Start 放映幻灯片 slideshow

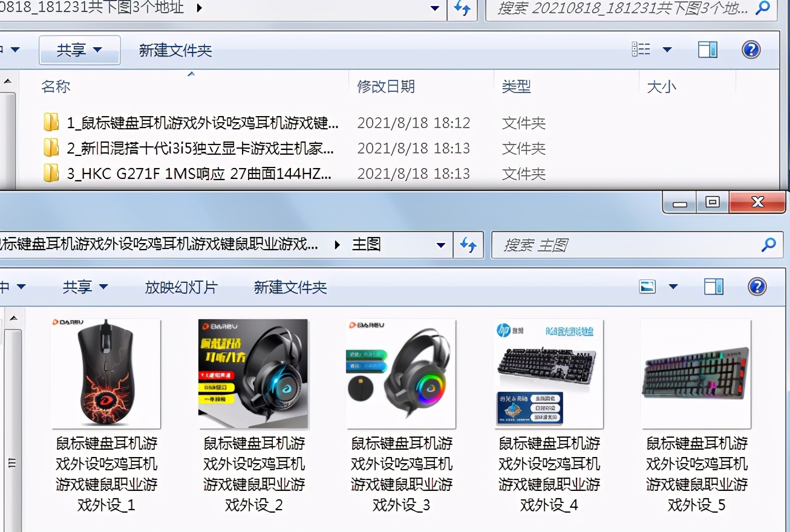(181, 287)
